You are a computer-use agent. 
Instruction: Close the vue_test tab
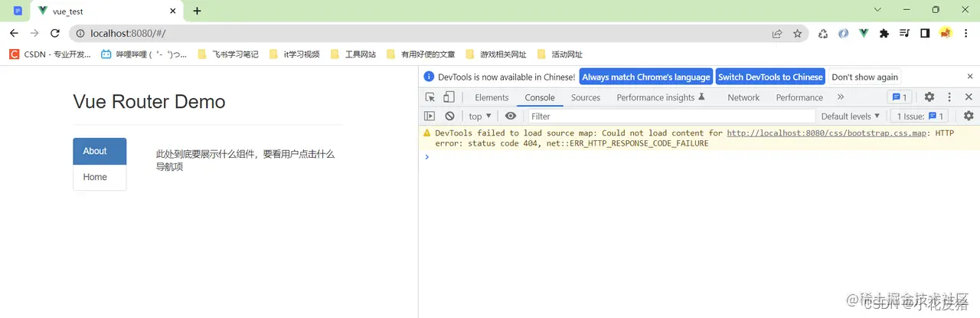(x=173, y=11)
